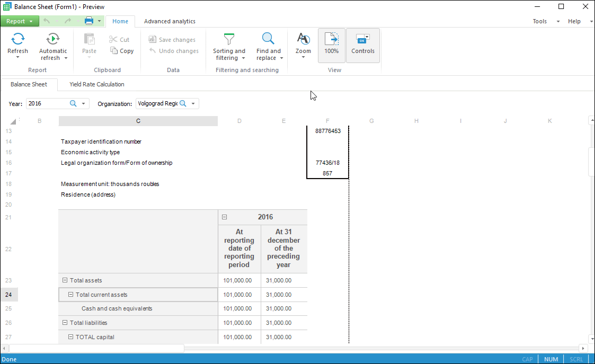Open the Organization dropdown arrow

pyautogui.click(x=193, y=104)
